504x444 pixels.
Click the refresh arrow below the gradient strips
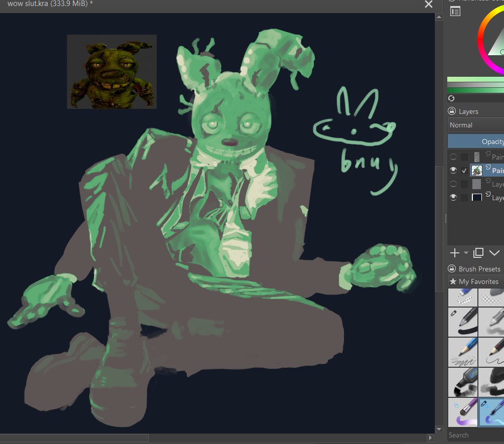(x=451, y=99)
